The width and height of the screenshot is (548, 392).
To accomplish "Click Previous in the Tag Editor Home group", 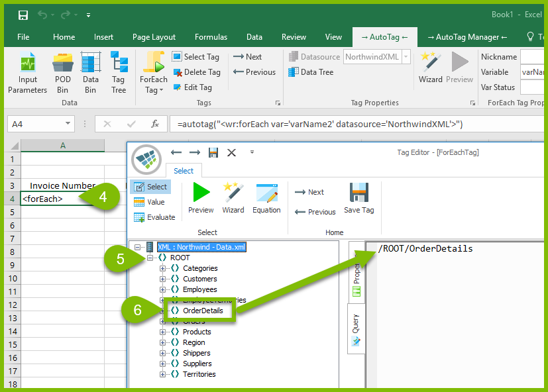I will click(315, 212).
